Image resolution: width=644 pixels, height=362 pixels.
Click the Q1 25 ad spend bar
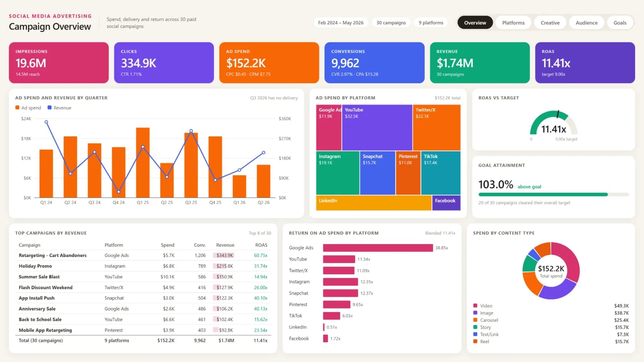pyautogui.click(x=142, y=162)
